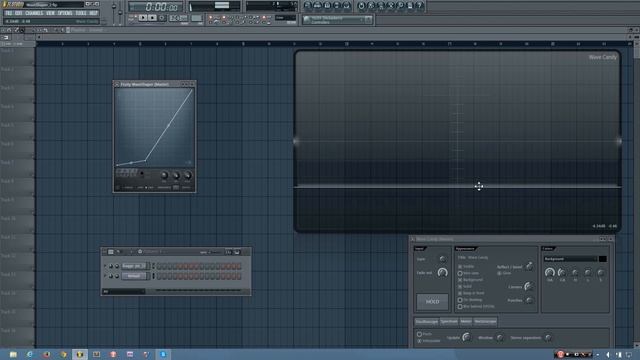Select the first channel button in step sequencer
This screenshot has height=360, width=640.
134,266
